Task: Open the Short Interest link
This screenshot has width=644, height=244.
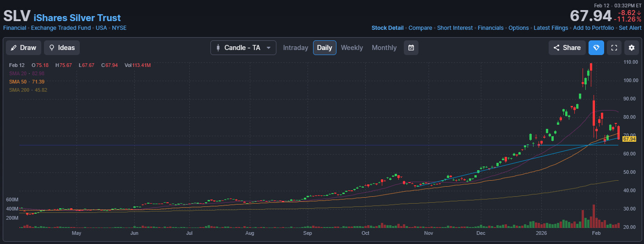Action: (x=455, y=28)
